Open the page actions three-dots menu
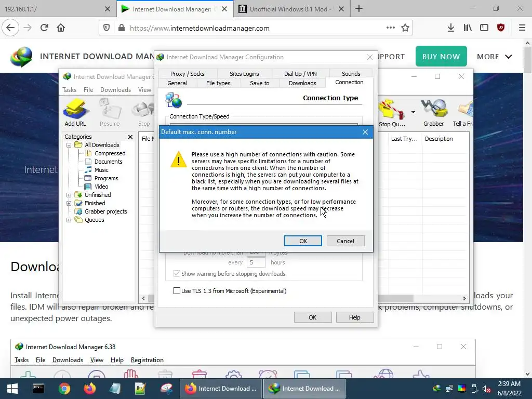The image size is (532, 399). point(391,28)
